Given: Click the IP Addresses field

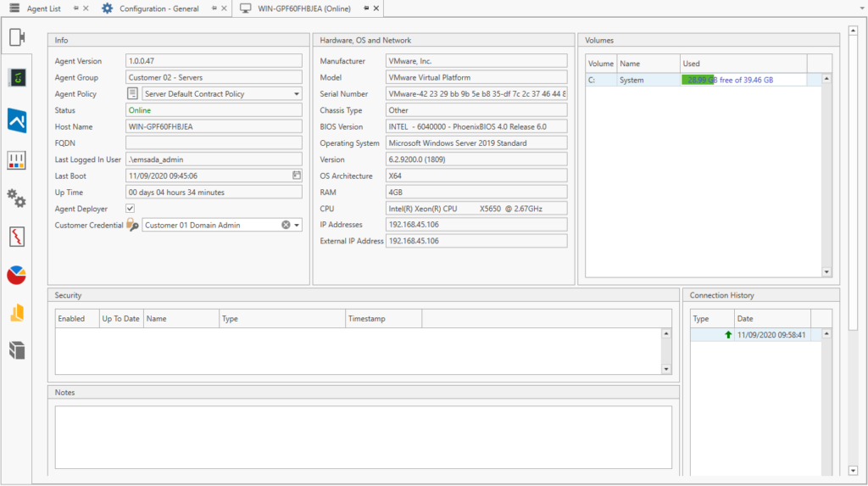Looking at the screenshot, I should pyautogui.click(x=476, y=225).
